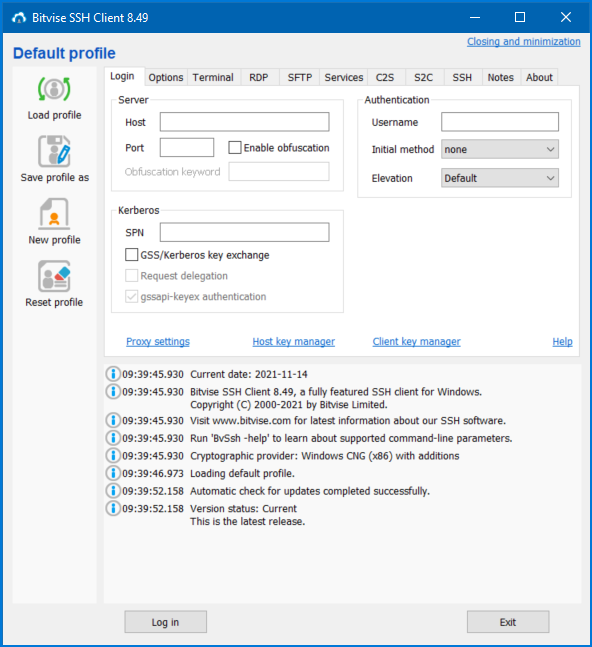The height and width of the screenshot is (647, 592).
Task: Select the SFTP tab
Action: 300,77
